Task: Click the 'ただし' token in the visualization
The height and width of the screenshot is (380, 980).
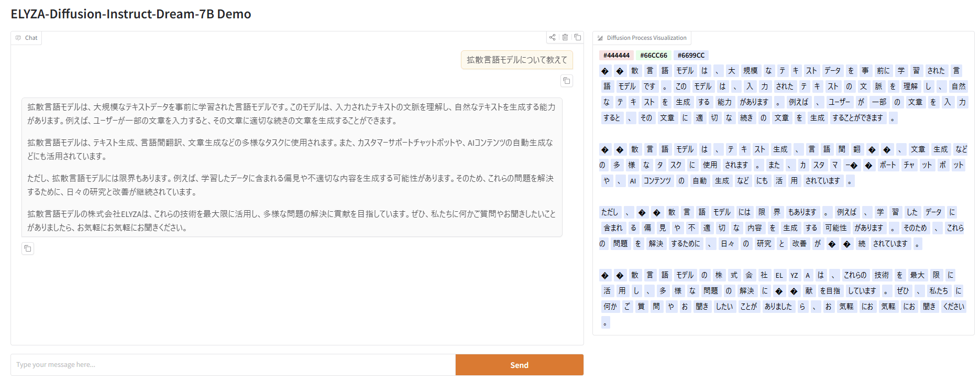Action: point(610,212)
